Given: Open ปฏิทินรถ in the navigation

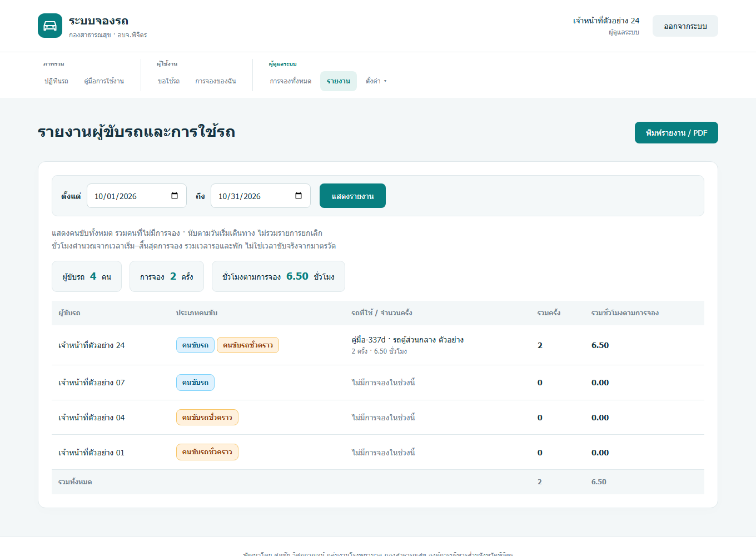Looking at the screenshot, I should [x=56, y=81].
